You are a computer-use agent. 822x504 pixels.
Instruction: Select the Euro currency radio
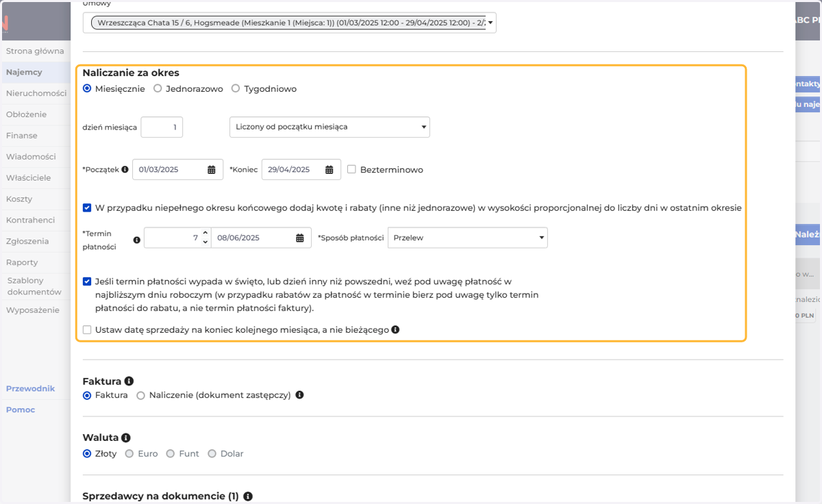pyautogui.click(x=129, y=453)
